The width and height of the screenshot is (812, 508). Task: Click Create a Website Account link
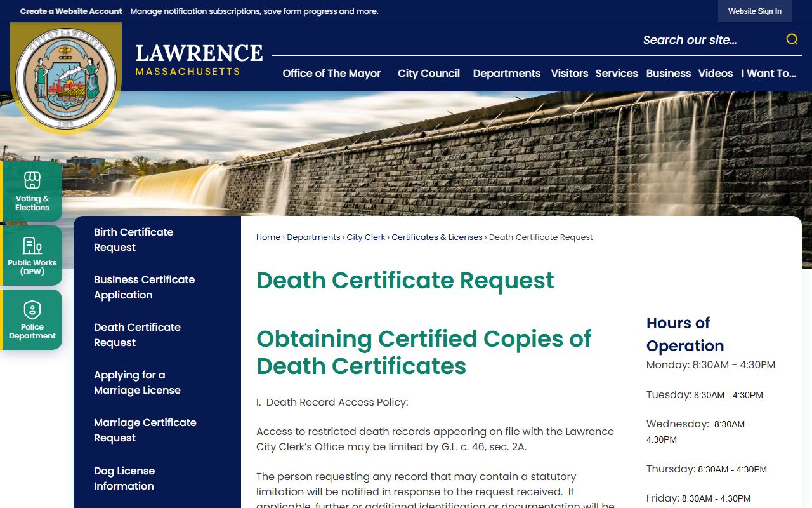(x=71, y=11)
